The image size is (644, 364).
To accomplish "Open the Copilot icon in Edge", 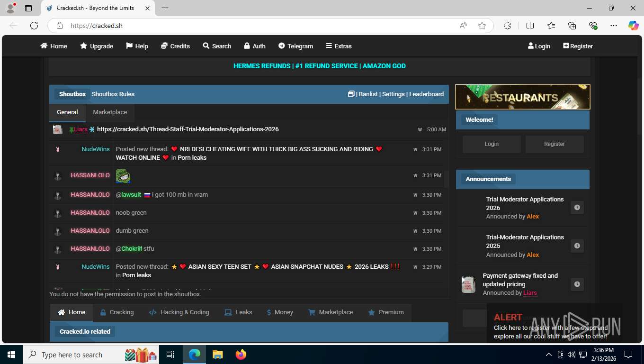I will click(633, 26).
